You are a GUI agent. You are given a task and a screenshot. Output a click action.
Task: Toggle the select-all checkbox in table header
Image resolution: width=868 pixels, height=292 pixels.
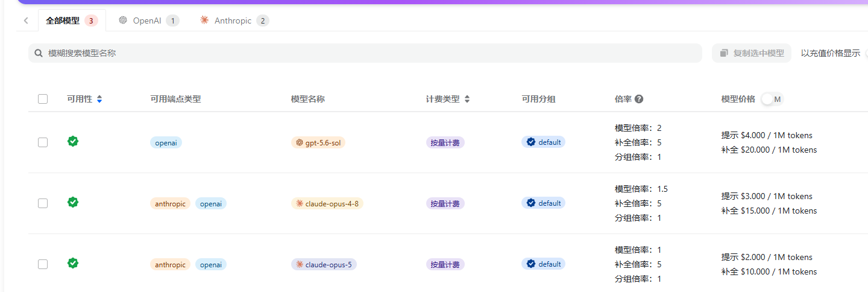[x=43, y=99]
